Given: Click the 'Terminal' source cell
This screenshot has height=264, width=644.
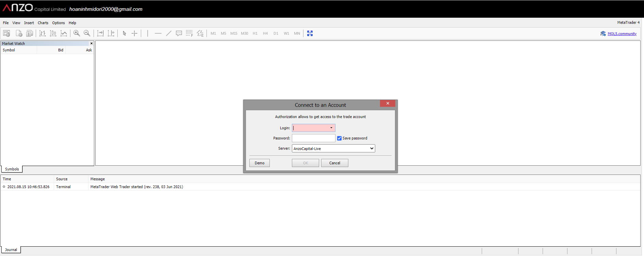Looking at the screenshot, I should point(63,187).
